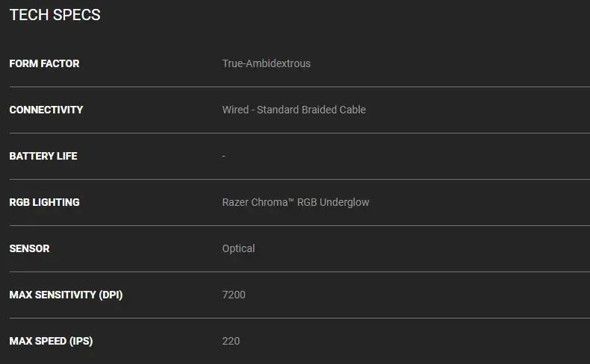Select the 7200 DPI value
Screen dimensions: 590x364
click(234, 295)
